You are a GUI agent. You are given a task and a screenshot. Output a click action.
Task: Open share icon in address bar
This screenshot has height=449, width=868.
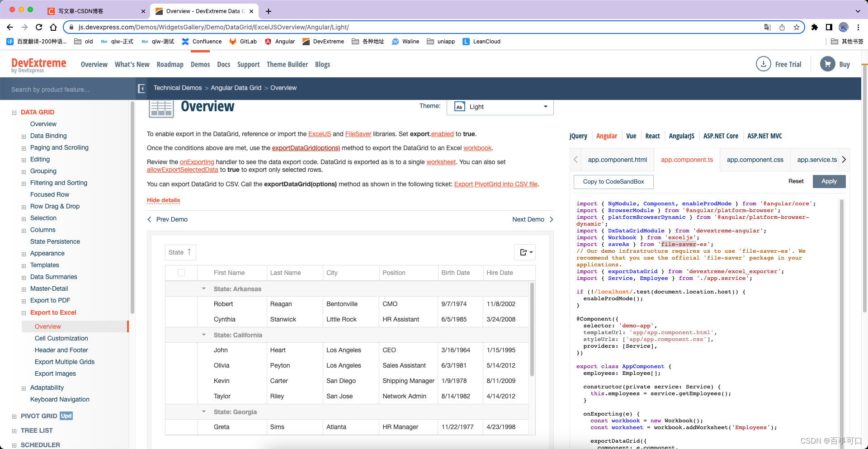click(782, 27)
